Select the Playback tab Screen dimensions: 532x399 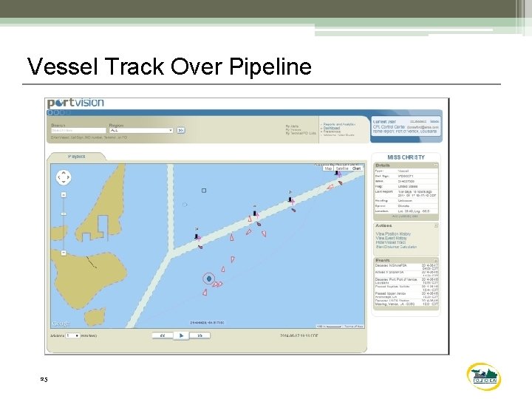tap(76, 157)
